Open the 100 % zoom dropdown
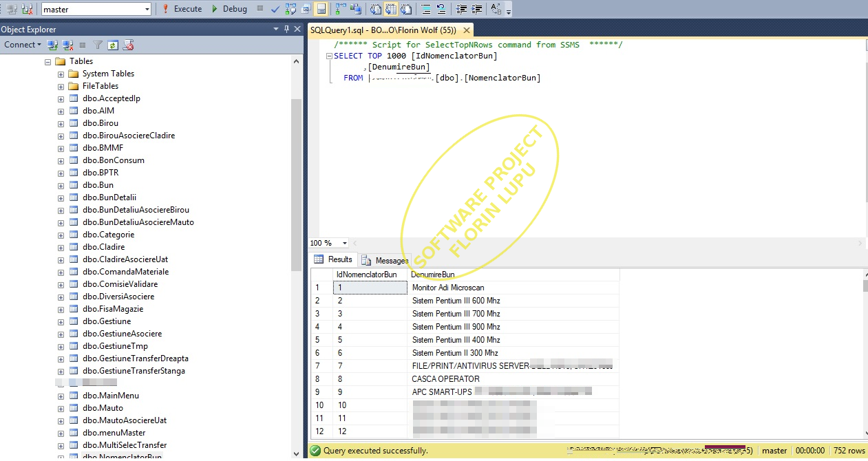Image resolution: width=868 pixels, height=461 pixels. [344, 243]
